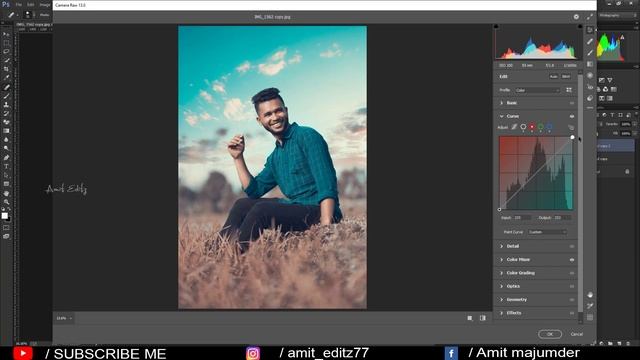Open Photoshop Edit menu

click(x=31, y=4)
